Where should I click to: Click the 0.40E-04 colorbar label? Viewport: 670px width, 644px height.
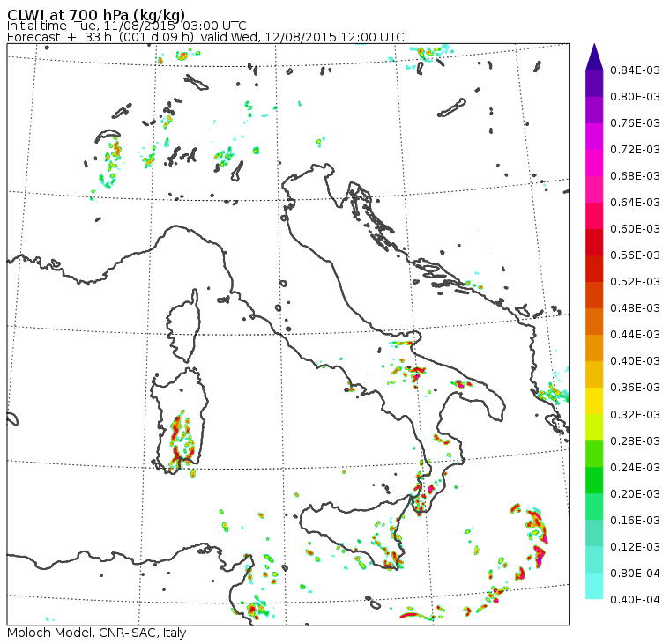[x=635, y=600]
